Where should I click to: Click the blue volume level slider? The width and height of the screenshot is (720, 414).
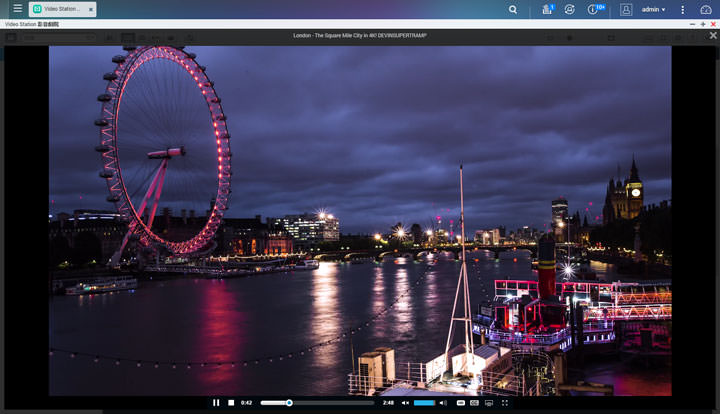[424, 403]
